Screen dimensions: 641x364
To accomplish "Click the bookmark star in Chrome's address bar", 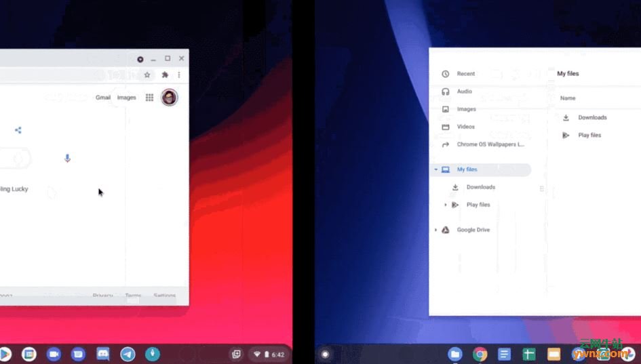I will tap(147, 75).
